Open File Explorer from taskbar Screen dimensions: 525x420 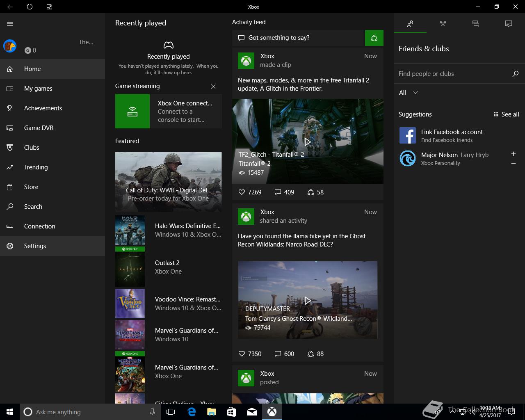tap(211, 412)
